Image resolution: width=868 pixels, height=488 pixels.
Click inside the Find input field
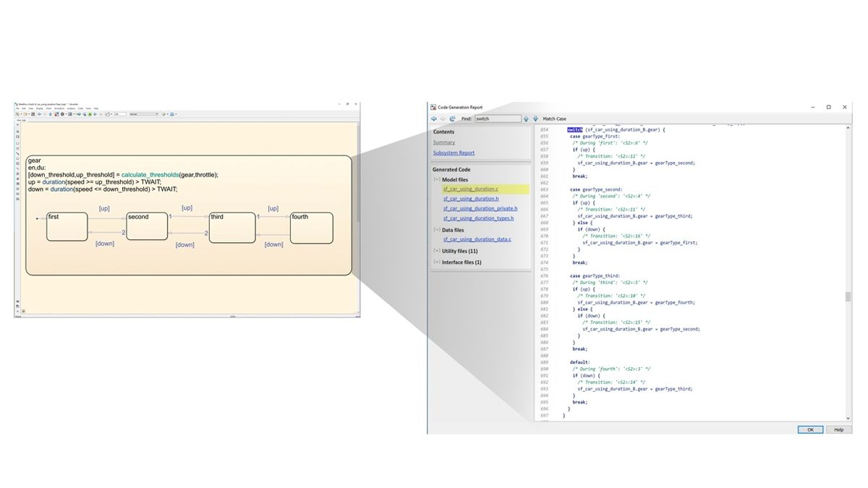pyautogui.click(x=498, y=118)
